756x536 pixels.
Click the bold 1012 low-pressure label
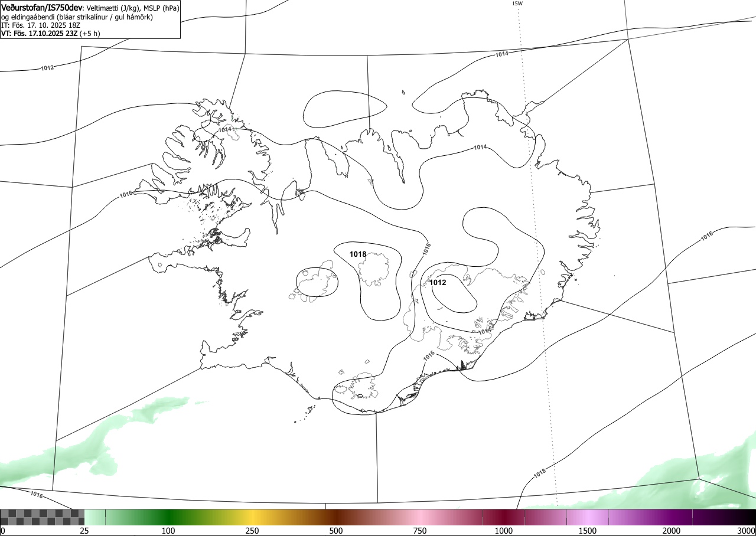[438, 283]
